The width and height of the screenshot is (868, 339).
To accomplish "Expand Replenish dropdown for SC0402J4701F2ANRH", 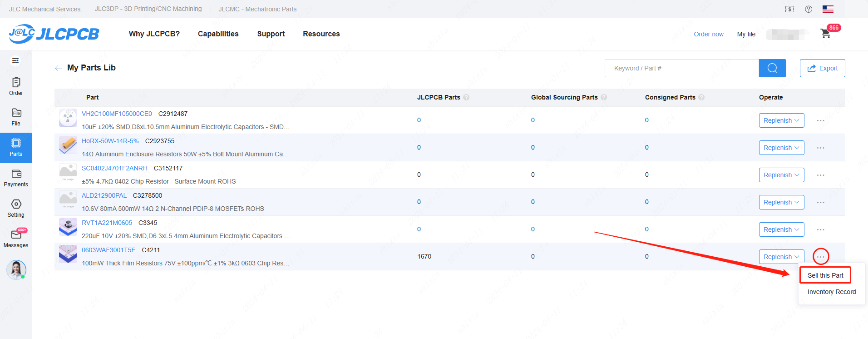I will [782, 175].
